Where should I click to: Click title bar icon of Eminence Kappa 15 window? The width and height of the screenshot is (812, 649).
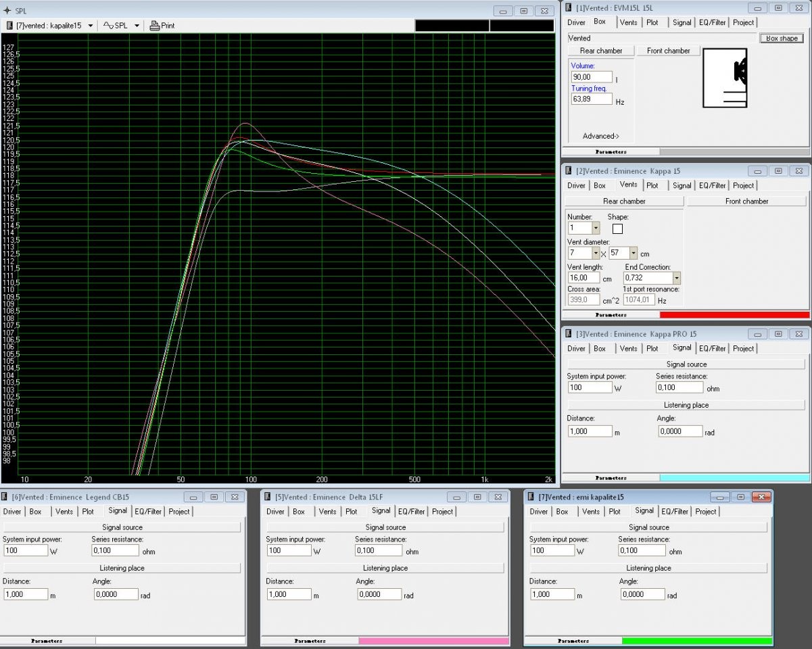[569, 171]
